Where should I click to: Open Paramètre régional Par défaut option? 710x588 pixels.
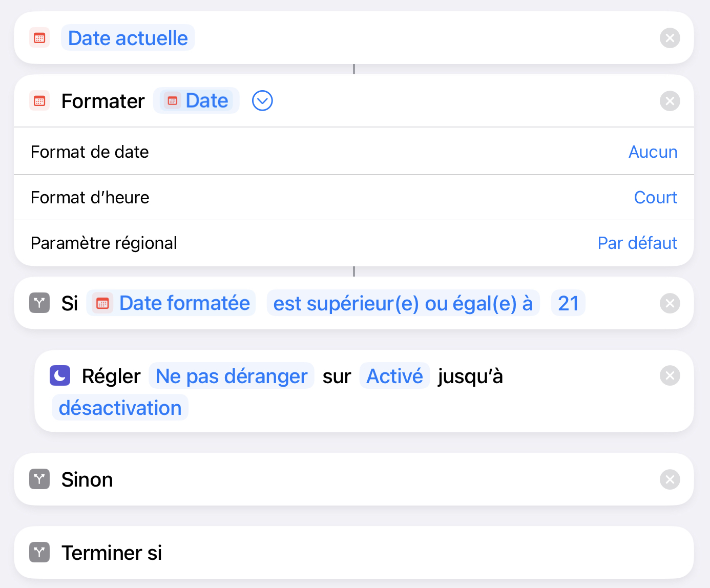tap(637, 243)
